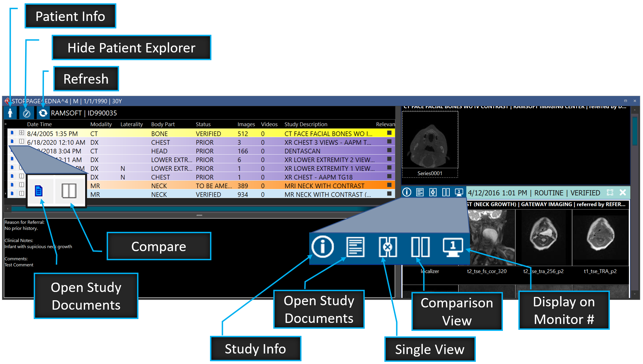Click the thumbnail panel scroll up arrow
The width and height of the screenshot is (643, 364).
click(635, 110)
